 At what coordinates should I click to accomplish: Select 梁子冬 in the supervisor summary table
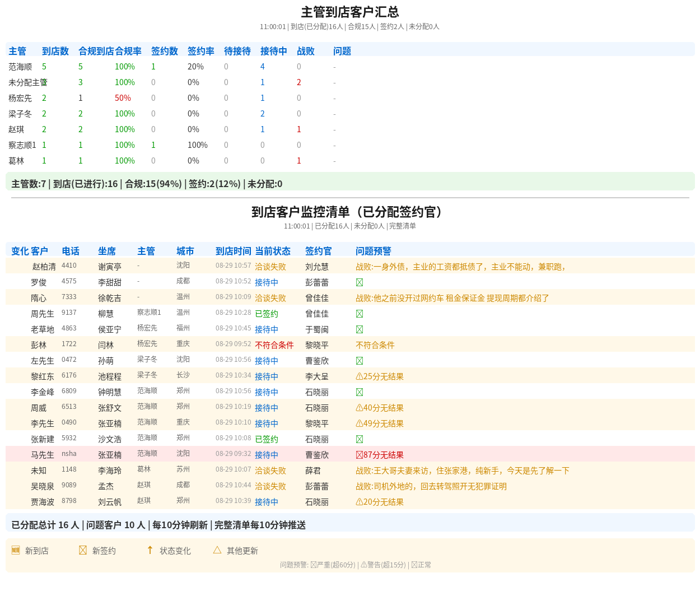click(x=20, y=114)
